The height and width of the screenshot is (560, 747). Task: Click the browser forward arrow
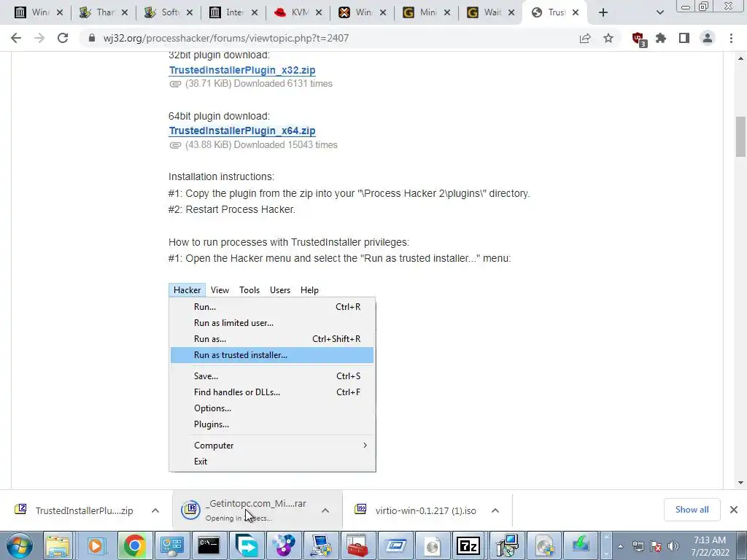coord(39,38)
